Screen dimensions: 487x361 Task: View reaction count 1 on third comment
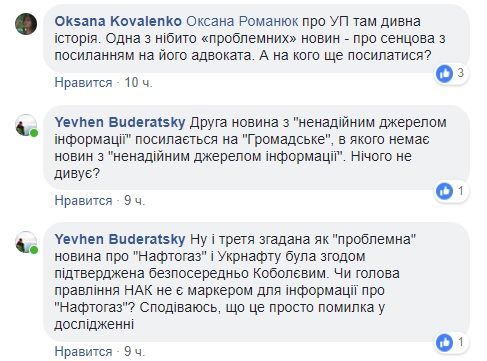coord(460,342)
